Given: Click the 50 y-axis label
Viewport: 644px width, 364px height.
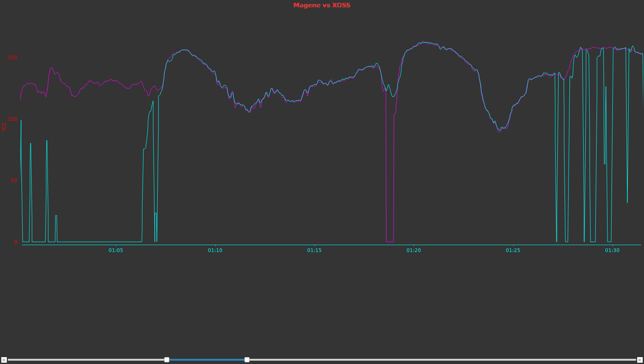Looking at the screenshot, I should pyautogui.click(x=14, y=181).
